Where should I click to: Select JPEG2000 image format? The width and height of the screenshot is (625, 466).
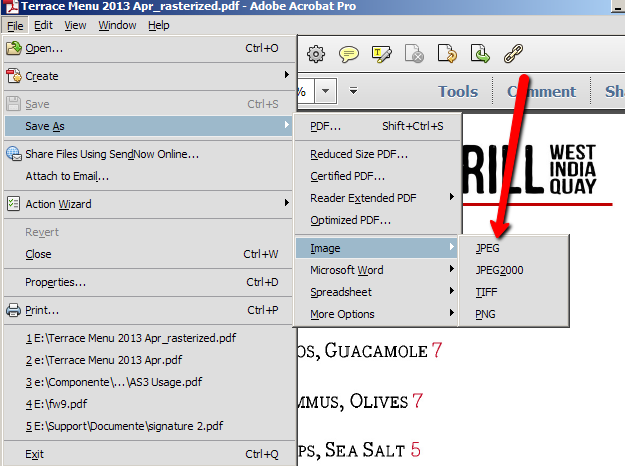pos(513,270)
